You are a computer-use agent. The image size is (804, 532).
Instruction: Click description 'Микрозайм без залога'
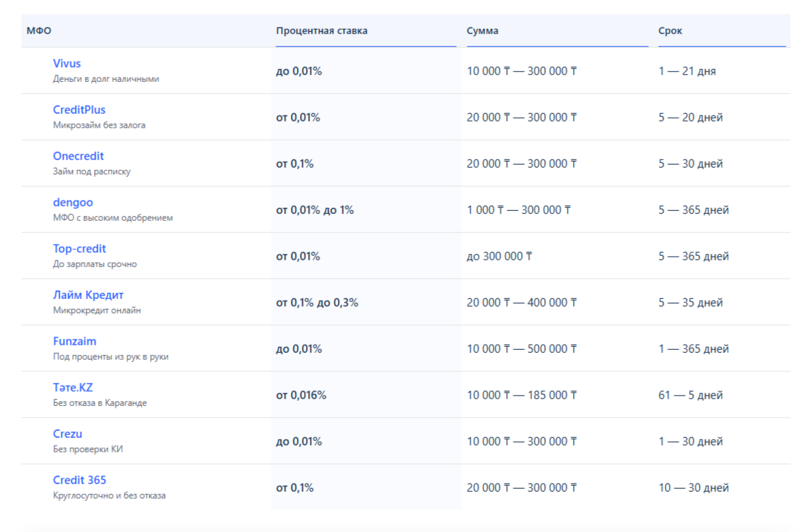click(x=99, y=125)
